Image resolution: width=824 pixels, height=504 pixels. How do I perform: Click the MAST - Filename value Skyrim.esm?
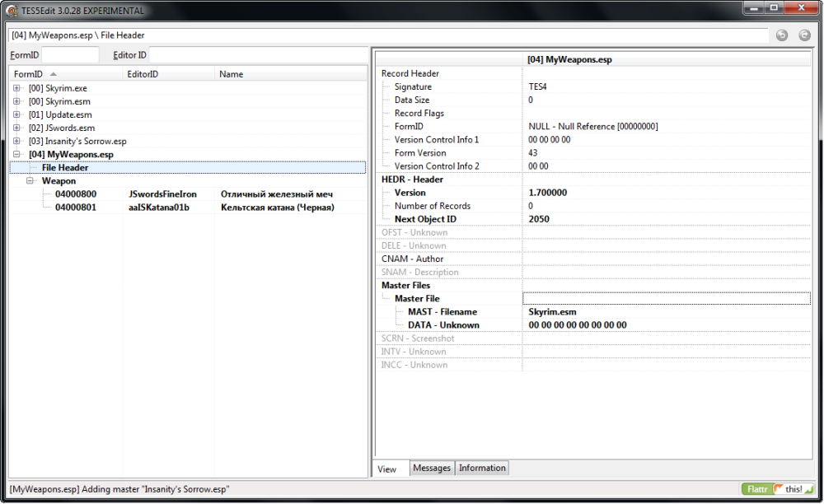click(552, 312)
